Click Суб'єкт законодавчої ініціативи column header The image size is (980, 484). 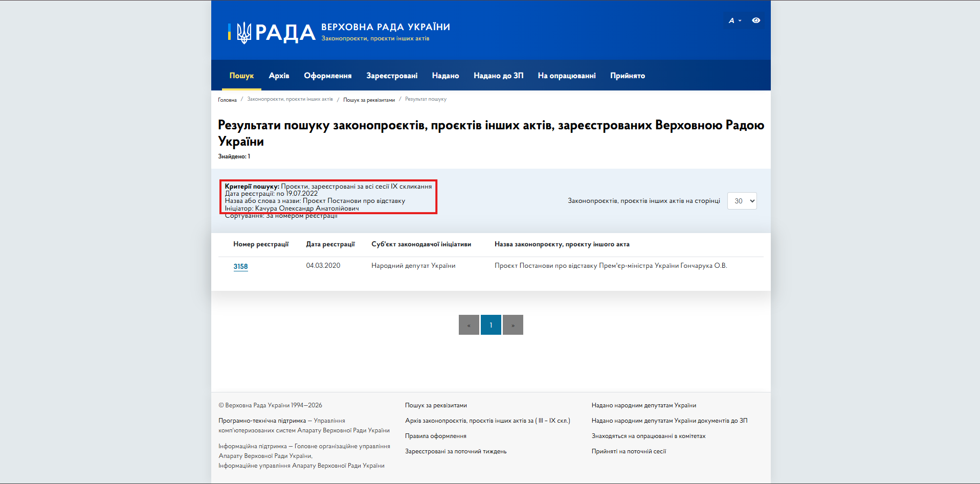tap(421, 244)
